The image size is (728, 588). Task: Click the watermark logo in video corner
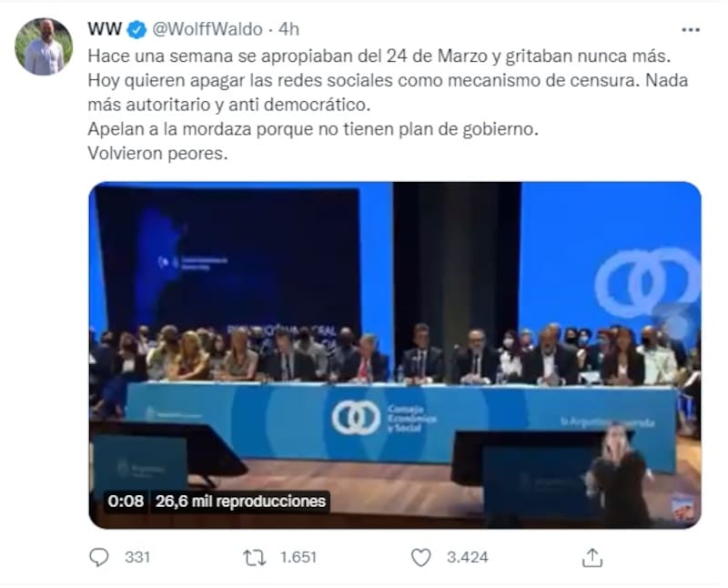click(683, 507)
